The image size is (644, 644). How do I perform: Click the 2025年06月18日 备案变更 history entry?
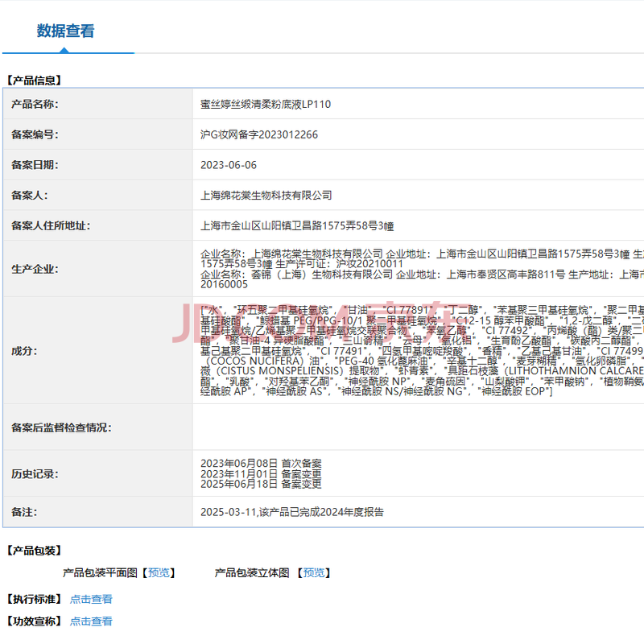(261, 485)
